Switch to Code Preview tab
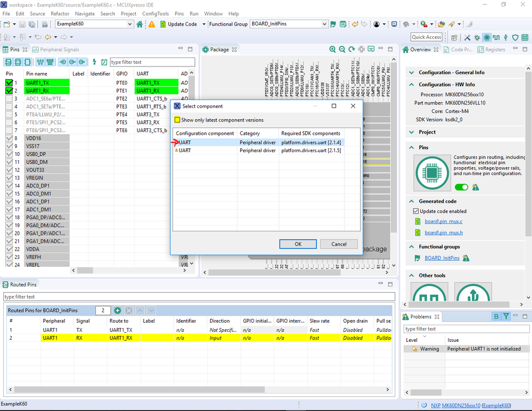 click(458, 50)
